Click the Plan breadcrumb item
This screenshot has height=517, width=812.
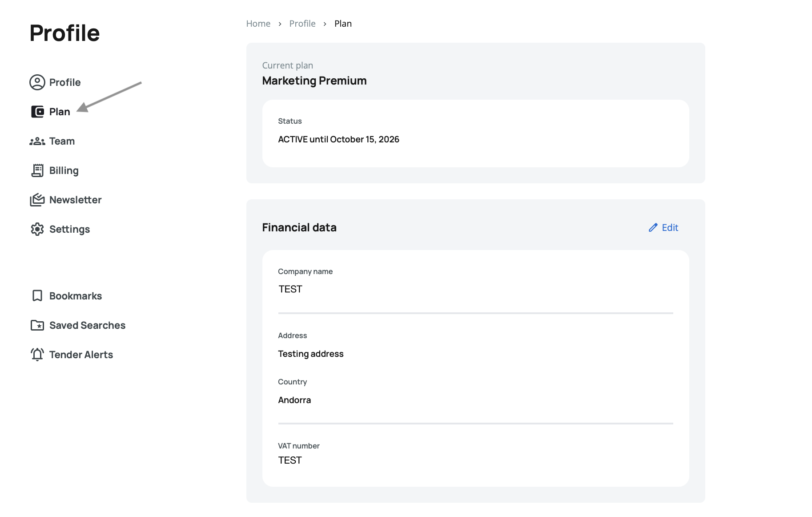click(343, 24)
